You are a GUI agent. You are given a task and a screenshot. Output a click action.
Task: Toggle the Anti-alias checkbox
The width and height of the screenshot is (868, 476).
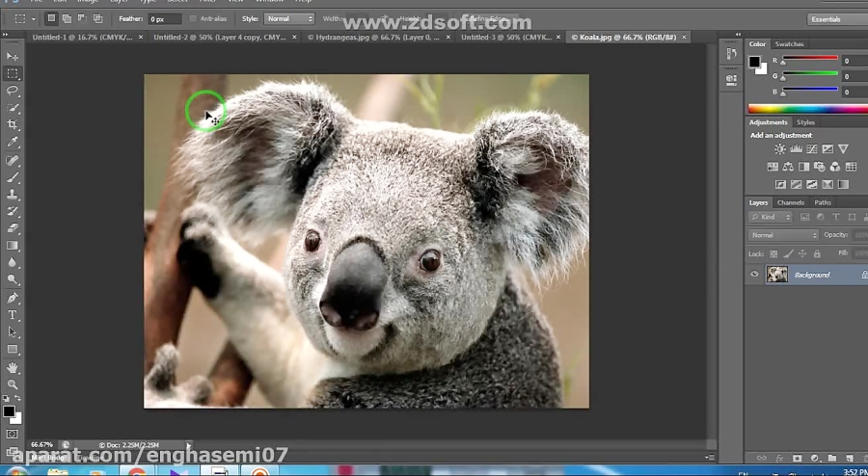click(193, 19)
